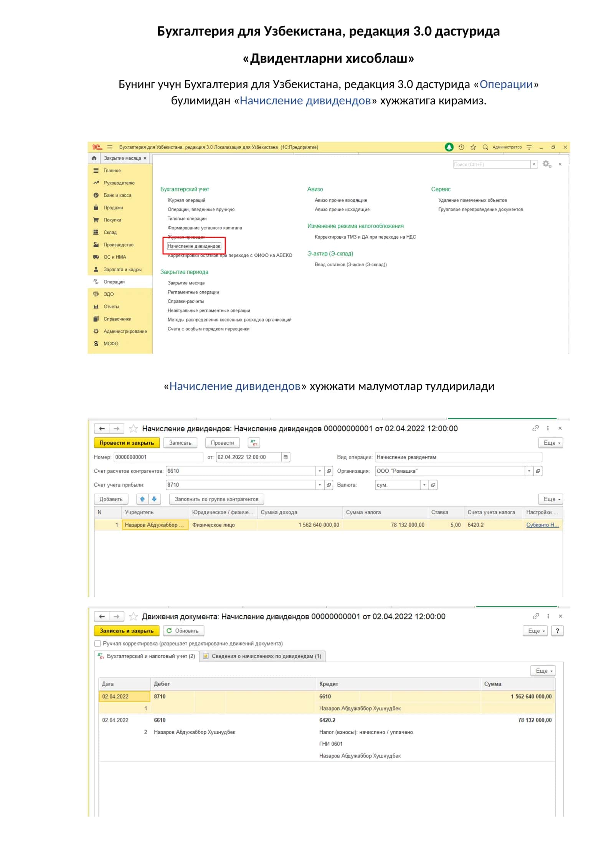
Task: Expand the Организация dropdown
Action: (x=529, y=471)
